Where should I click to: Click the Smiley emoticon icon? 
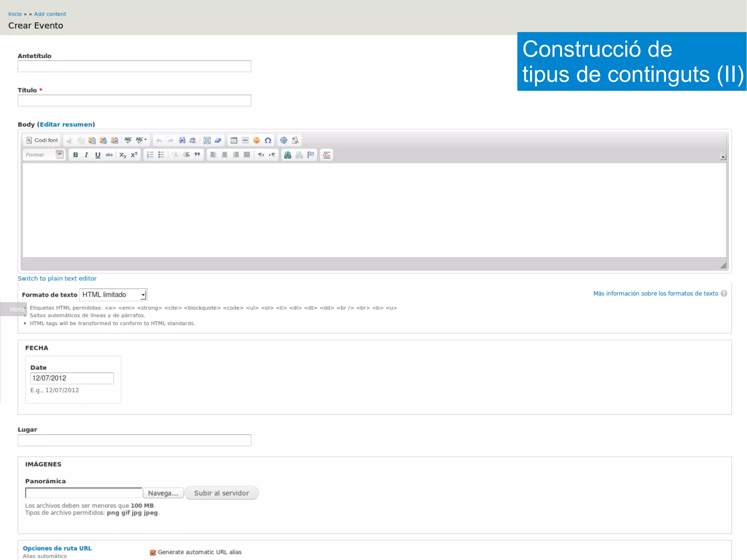pos(256,140)
